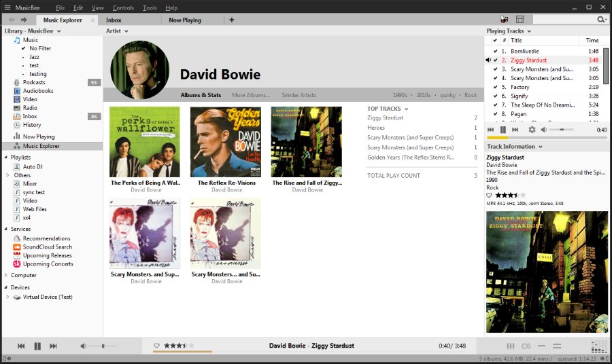Open the MusicBee hamburger menu icon
Viewport: 612px width, 364px height.
7,7
